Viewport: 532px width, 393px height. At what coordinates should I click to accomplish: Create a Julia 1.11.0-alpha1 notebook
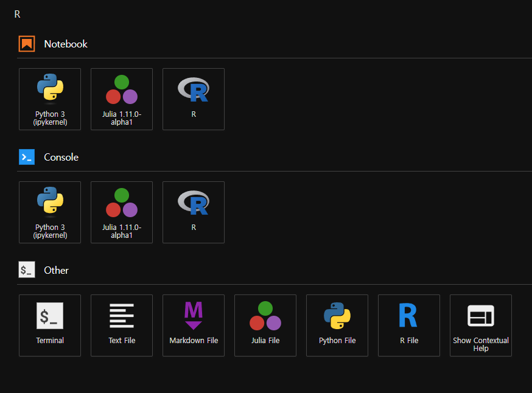point(122,99)
